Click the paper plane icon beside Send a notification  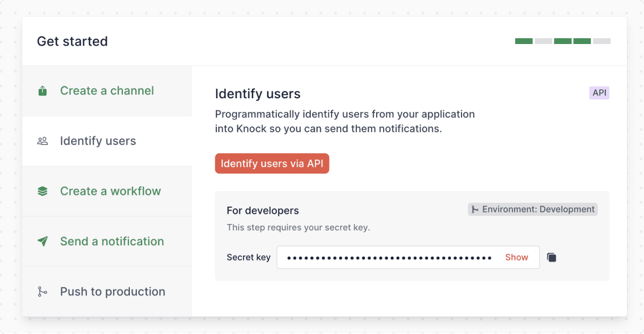tap(42, 241)
